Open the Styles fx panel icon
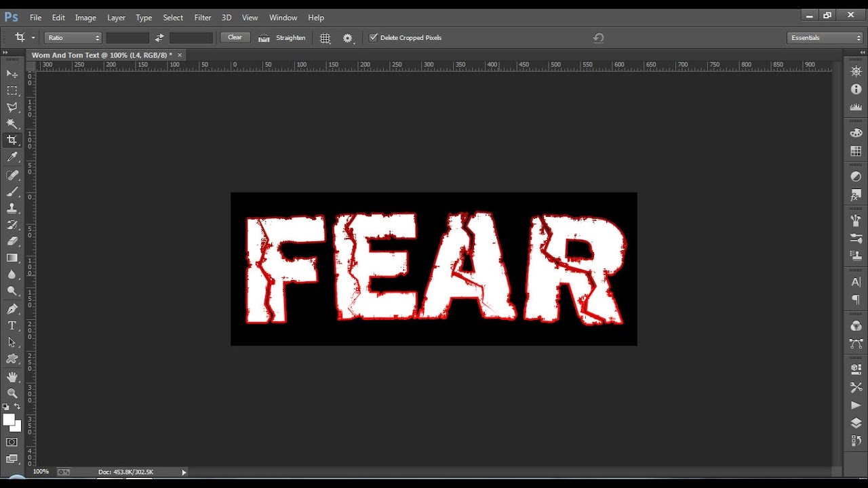 856,195
